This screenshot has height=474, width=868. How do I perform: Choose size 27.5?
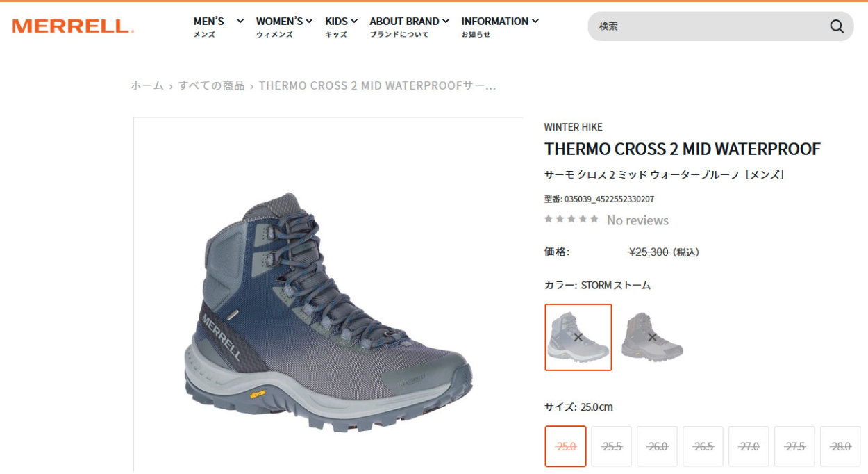pyautogui.click(x=794, y=446)
